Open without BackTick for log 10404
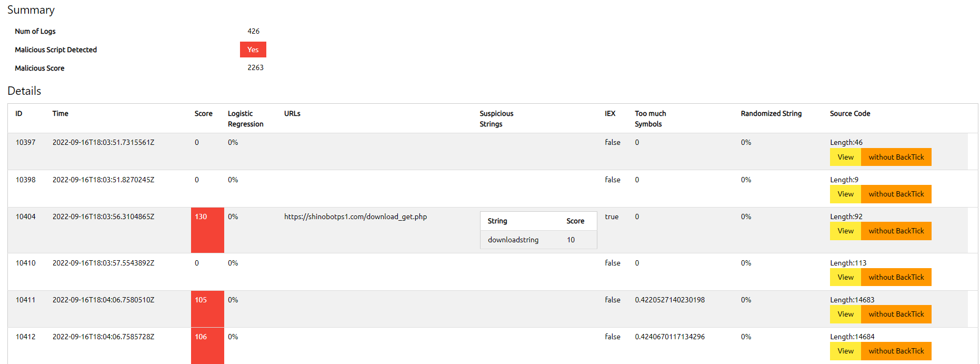This screenshot has height=364, width=980. coord(896,231)
